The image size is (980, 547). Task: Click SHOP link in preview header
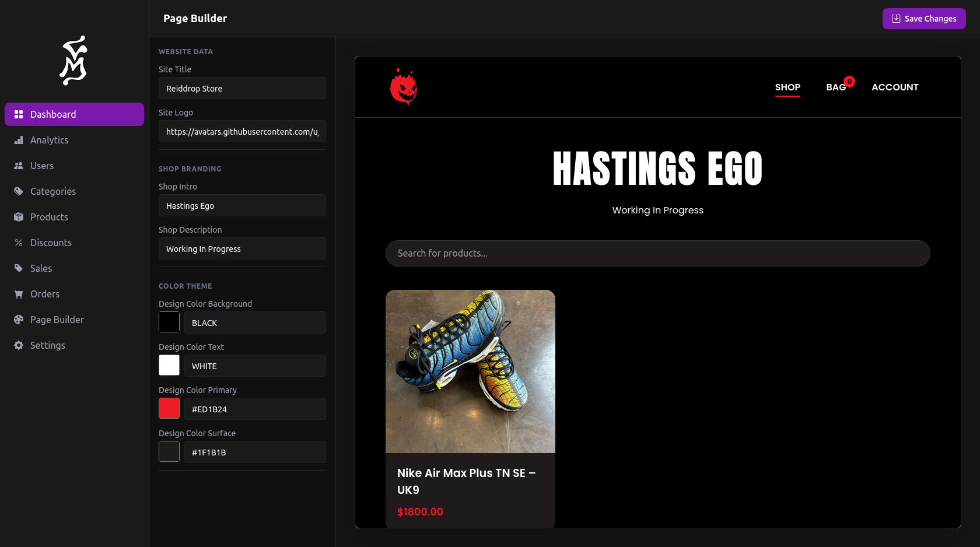pyautogui.click(x=787, y=87)
